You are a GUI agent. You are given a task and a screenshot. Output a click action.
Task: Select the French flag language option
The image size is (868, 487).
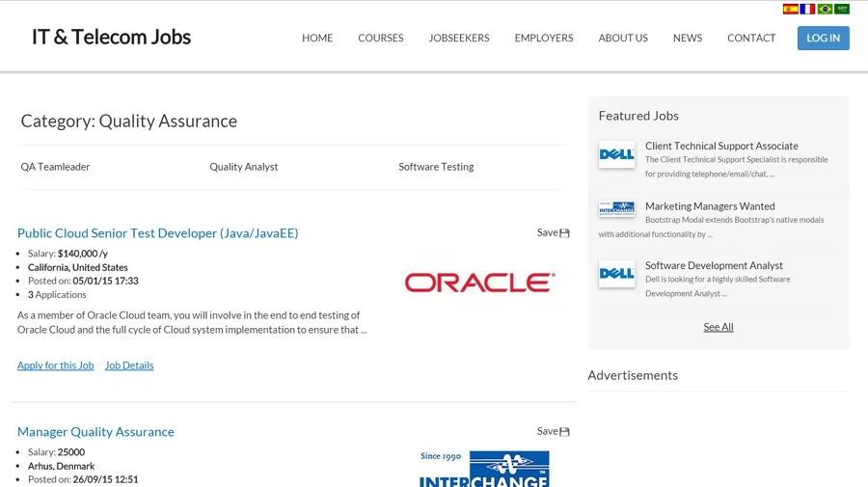tap(807, 9)
